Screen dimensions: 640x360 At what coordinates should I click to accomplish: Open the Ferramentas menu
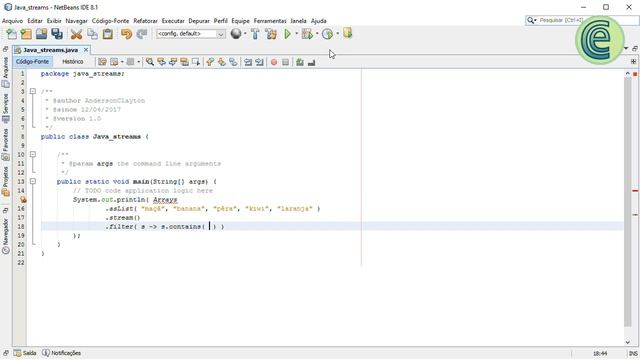point(270,21)
